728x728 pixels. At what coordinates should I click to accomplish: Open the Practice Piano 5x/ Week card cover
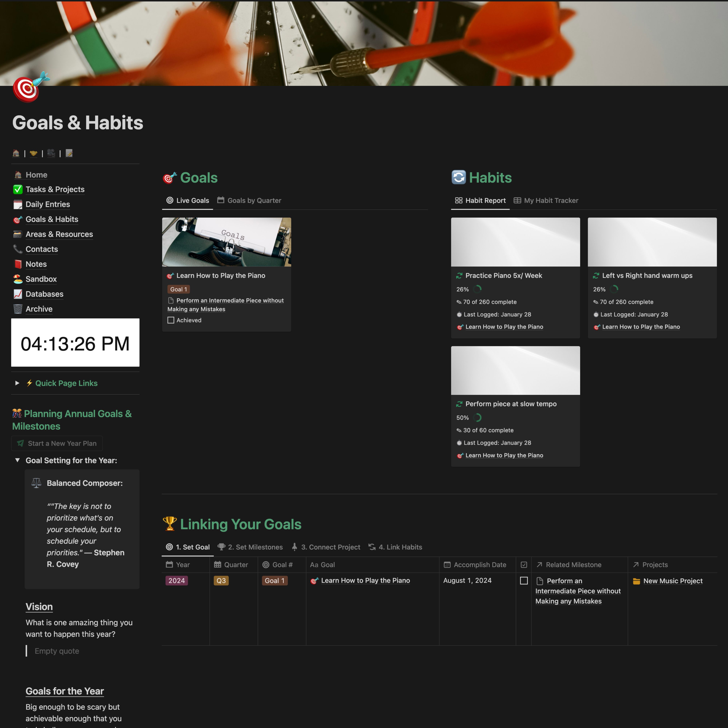[515, 242]
